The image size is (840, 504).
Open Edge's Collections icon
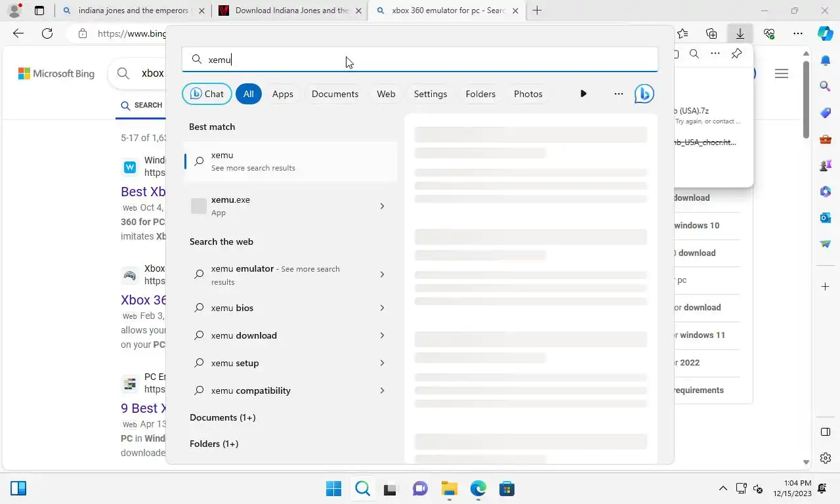point(711,33)
